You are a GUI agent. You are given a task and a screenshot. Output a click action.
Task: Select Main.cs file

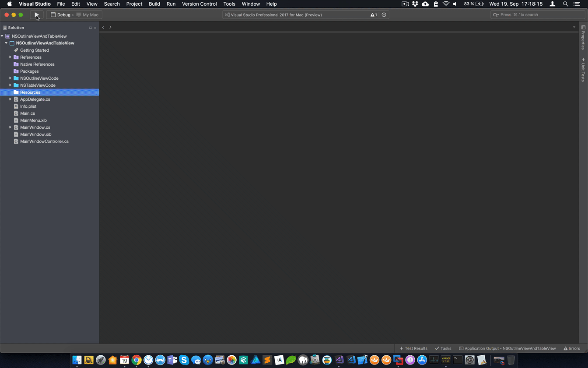tap(28, 113)
